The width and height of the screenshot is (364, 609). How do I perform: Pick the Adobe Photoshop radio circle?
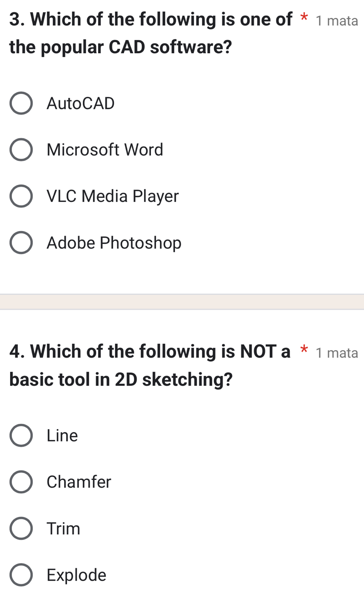[x=21, y=243]
